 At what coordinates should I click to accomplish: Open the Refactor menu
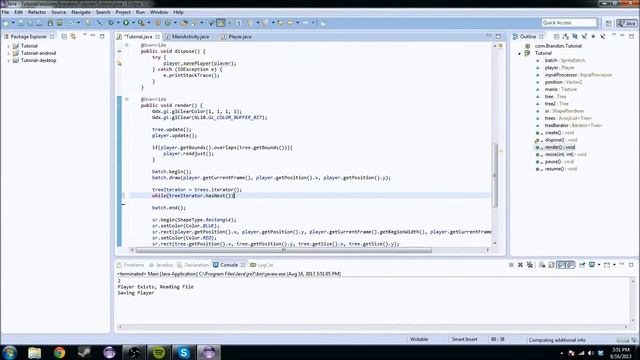click(x=37, y=12)
